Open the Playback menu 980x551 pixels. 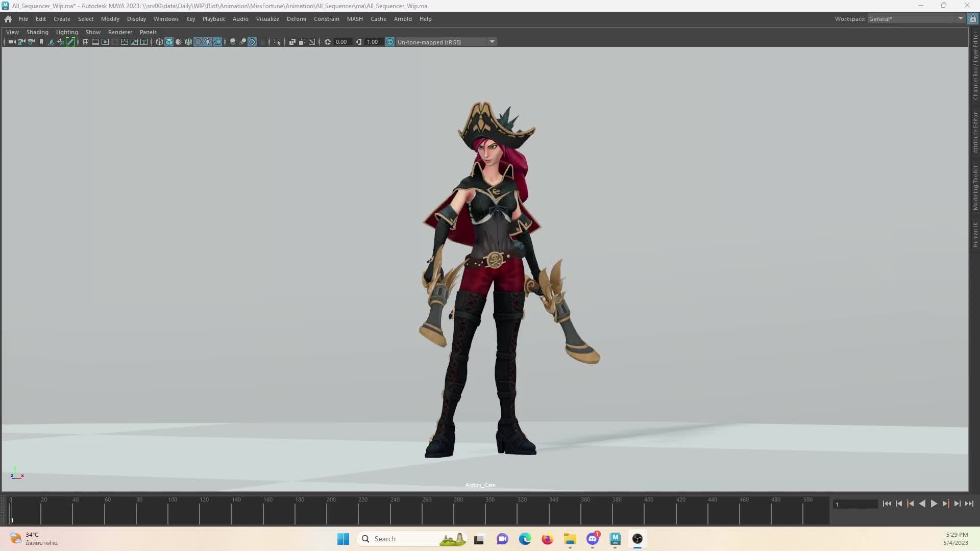pos(213,19)
